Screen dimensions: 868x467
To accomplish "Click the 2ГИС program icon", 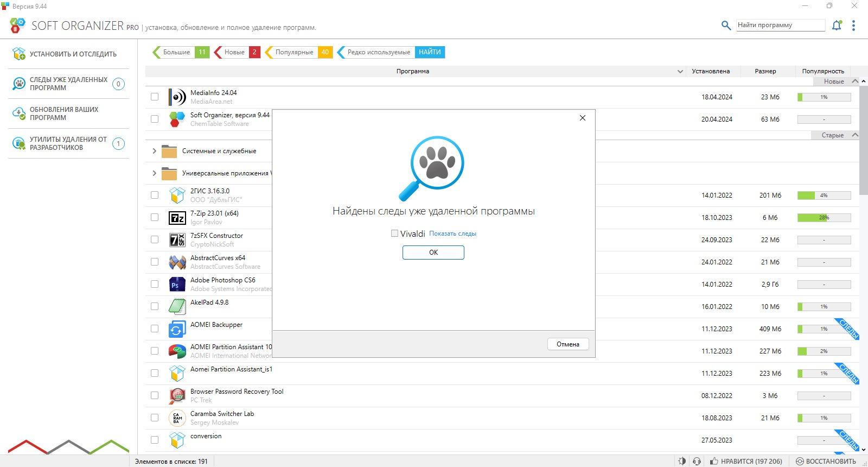I will (177, 195).
